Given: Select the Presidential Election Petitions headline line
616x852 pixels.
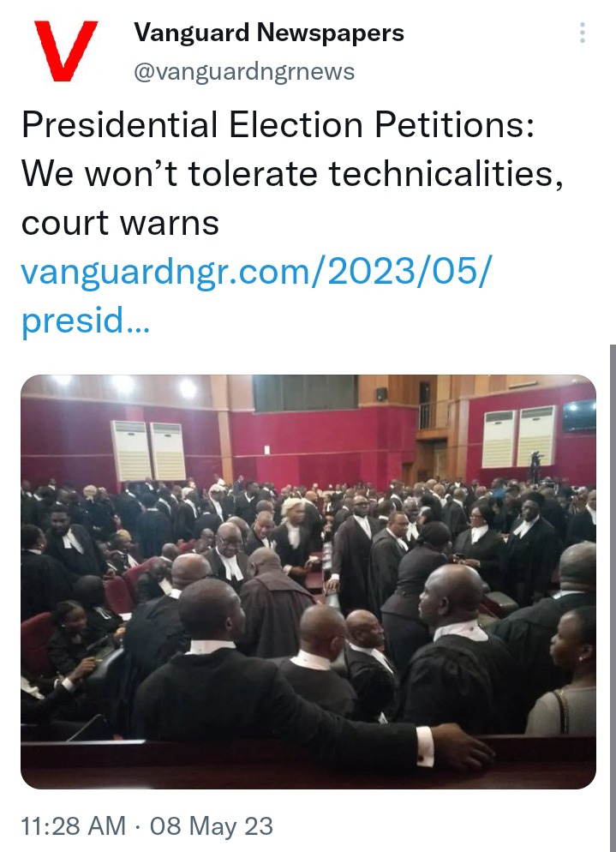Looking at the screenshot, I should point(278,124).
